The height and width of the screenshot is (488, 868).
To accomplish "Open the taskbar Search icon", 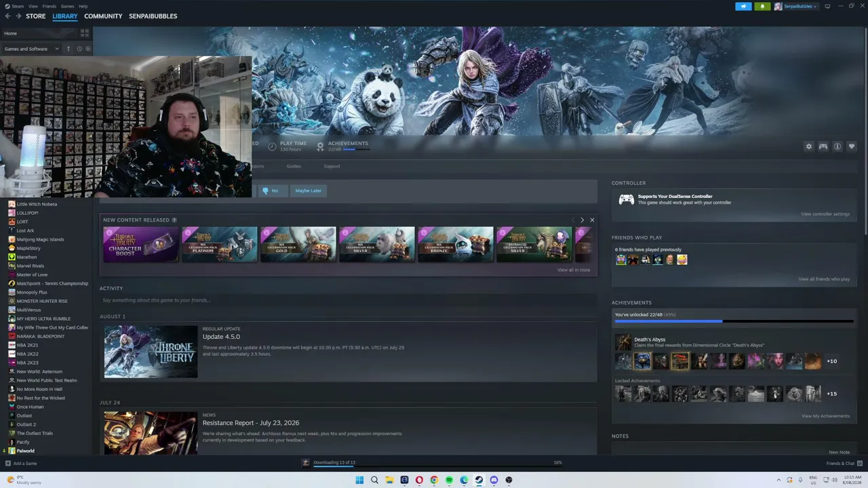I will pos(374,480).
